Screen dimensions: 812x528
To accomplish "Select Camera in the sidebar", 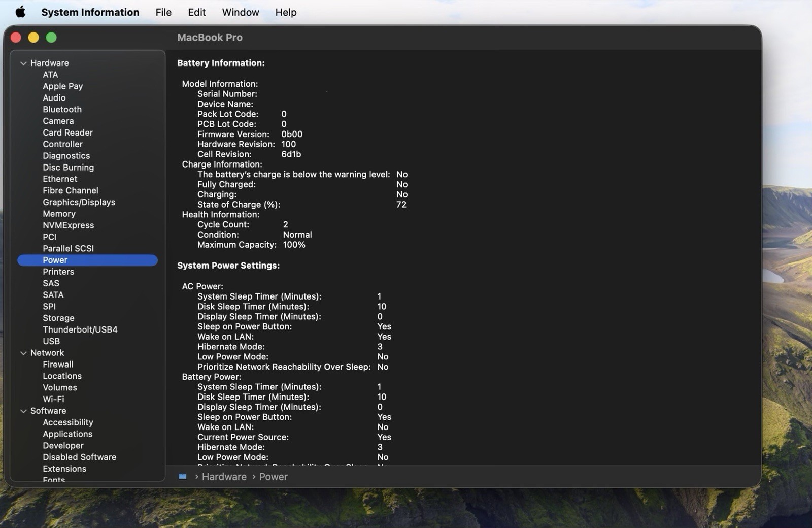I will tap(58, 121).
